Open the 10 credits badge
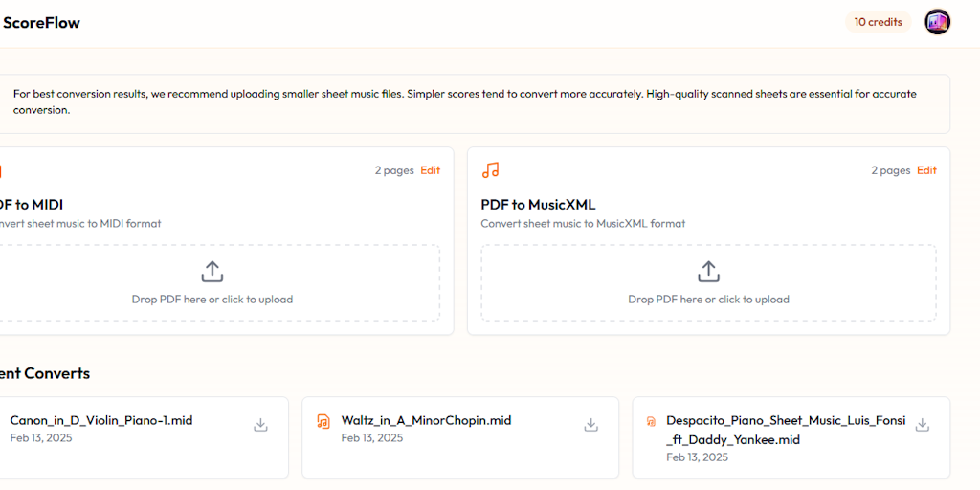980x490 pixels. click(878, 22)
